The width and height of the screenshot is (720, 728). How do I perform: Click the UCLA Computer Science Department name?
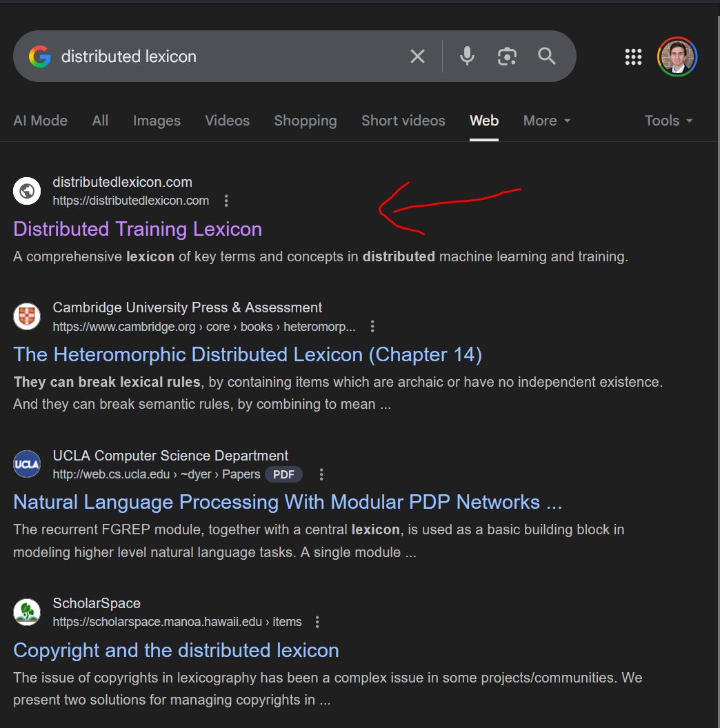(x=170, y=456)
